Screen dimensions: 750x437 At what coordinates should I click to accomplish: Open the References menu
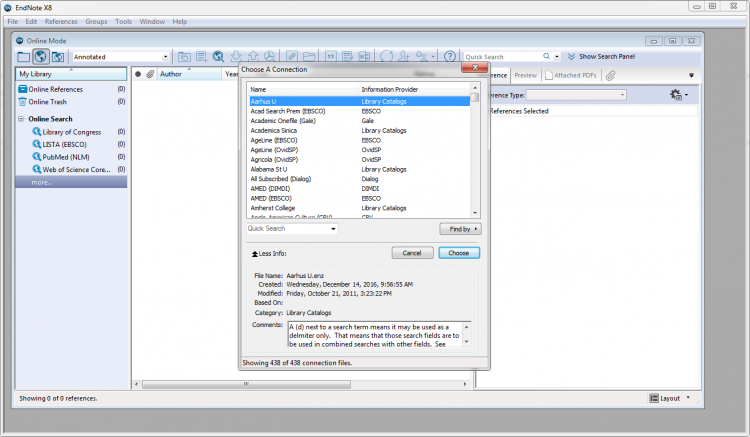pyautogui.click(x=61, y=22)
